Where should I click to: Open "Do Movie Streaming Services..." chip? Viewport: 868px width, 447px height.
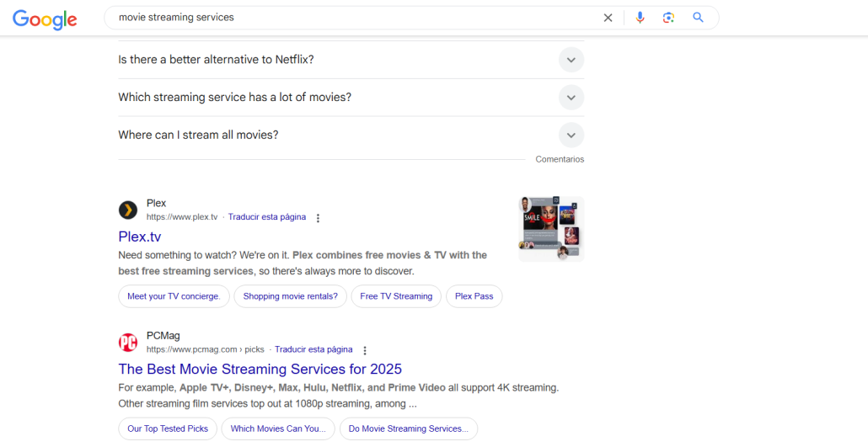coord(409,428)
